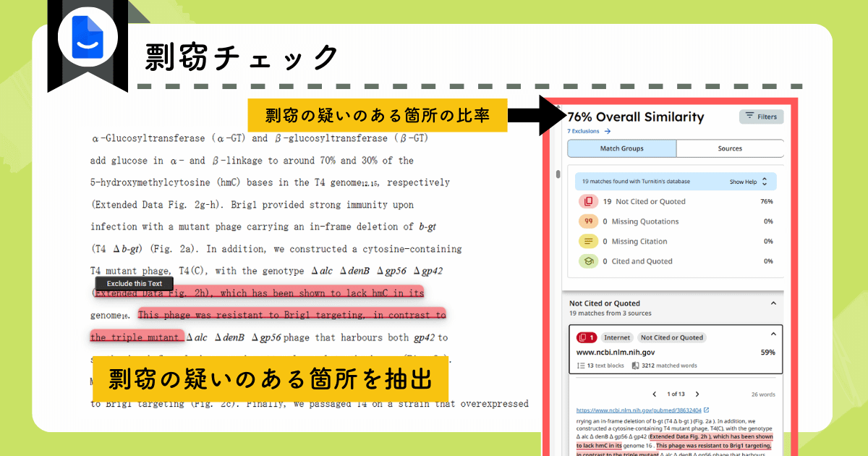Open the 7 Exclusions link
868x456 pixels.
pos(590,131)
